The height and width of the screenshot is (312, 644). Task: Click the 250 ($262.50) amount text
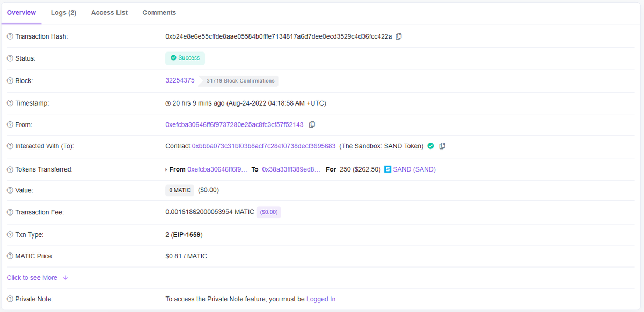(361, 169)
